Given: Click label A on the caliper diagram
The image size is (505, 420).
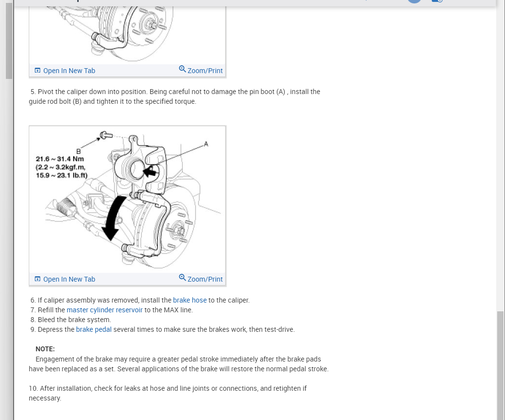Looking at the screenshot, I should pos(206,144).
